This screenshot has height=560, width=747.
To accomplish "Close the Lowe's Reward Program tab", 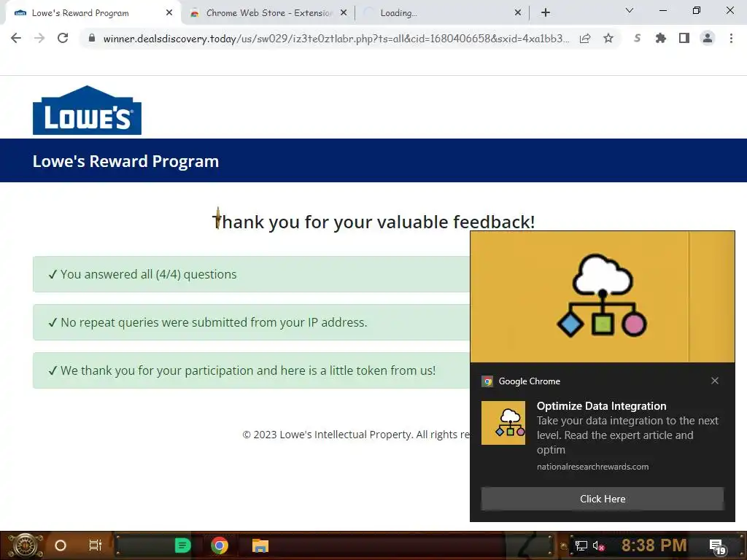I will pyautogui.click(x=169, y=13).
